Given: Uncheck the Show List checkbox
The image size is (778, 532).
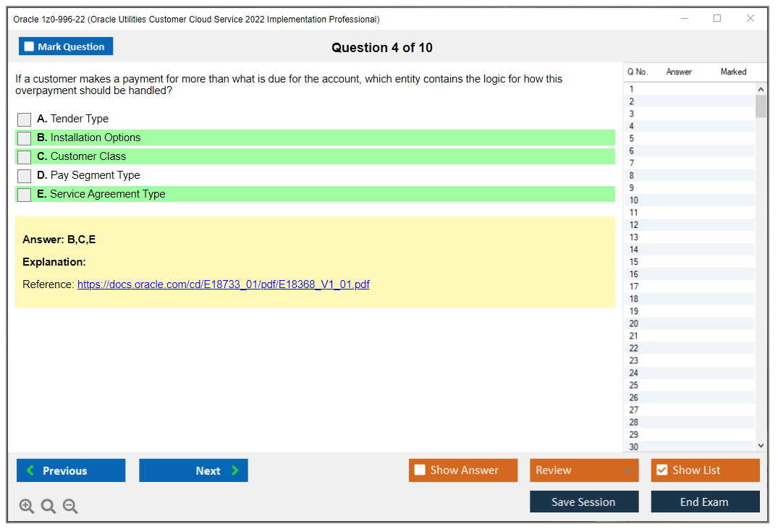Looking at the screenshot, I should pyautogui.click(x=661, y=470).
